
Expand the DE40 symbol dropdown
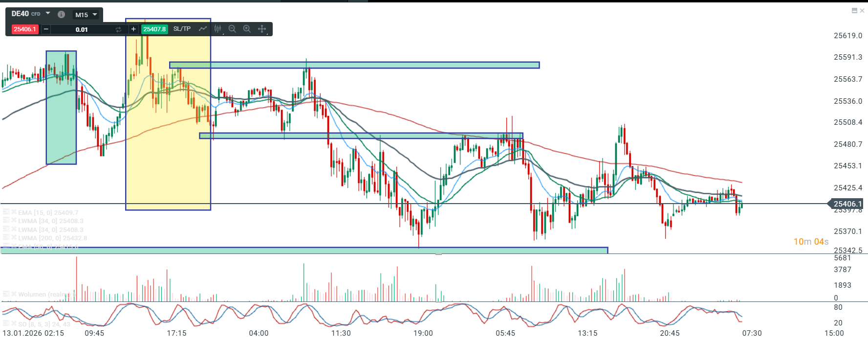point(48,13)
